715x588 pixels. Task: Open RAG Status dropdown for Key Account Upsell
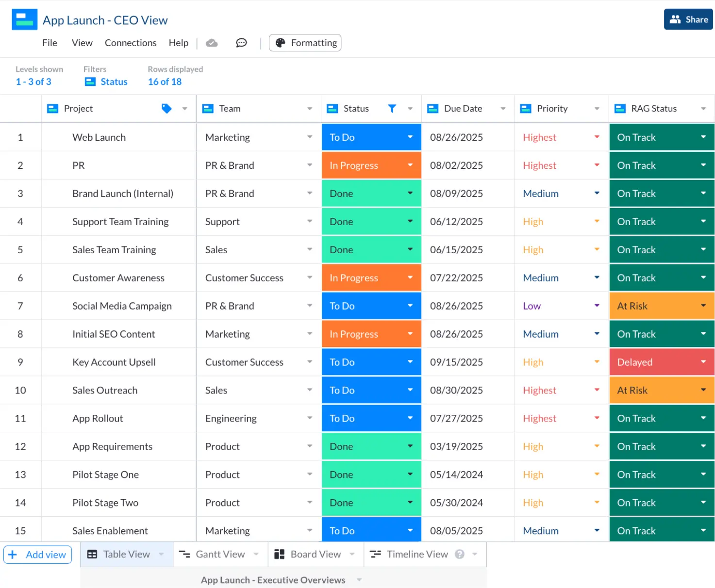703,362
